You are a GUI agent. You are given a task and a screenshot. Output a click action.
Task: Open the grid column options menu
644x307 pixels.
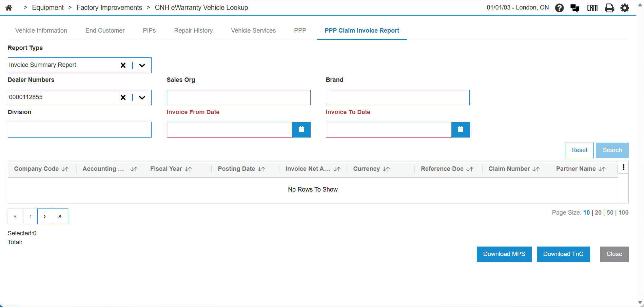623,167
